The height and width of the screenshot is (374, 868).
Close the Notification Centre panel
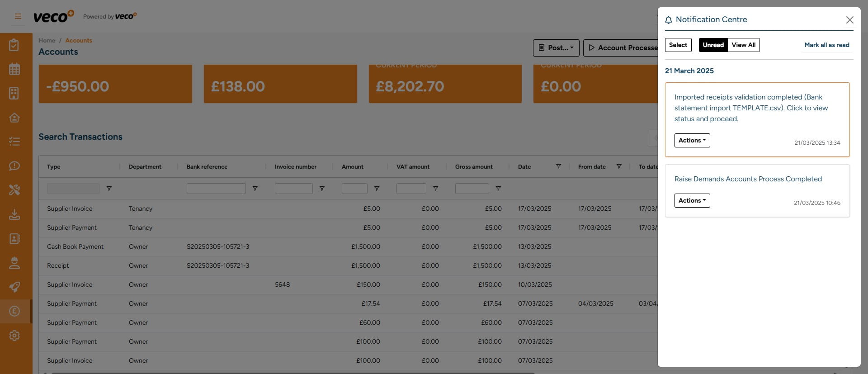tap(849, 20)
